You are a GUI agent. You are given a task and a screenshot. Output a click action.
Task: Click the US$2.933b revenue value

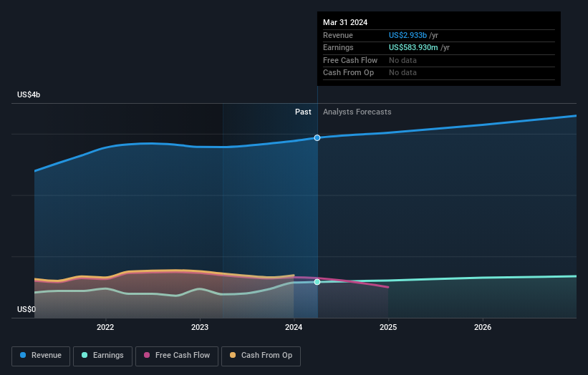point(408,35)
